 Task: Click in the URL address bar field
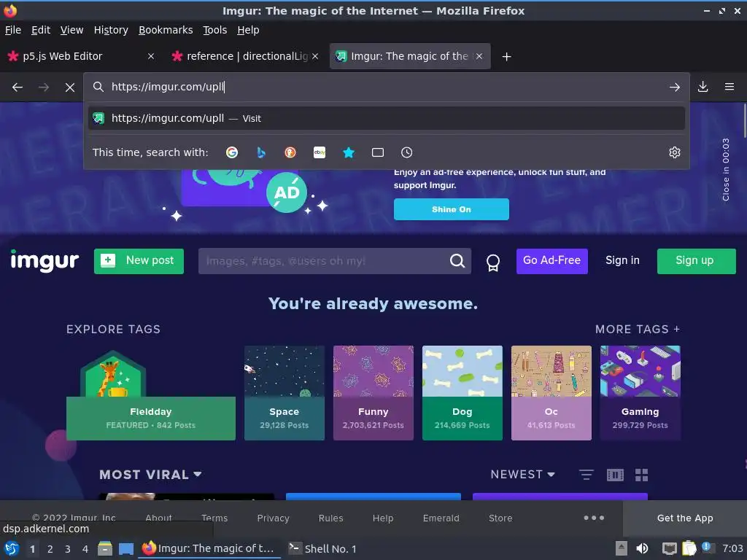point(386,87)
